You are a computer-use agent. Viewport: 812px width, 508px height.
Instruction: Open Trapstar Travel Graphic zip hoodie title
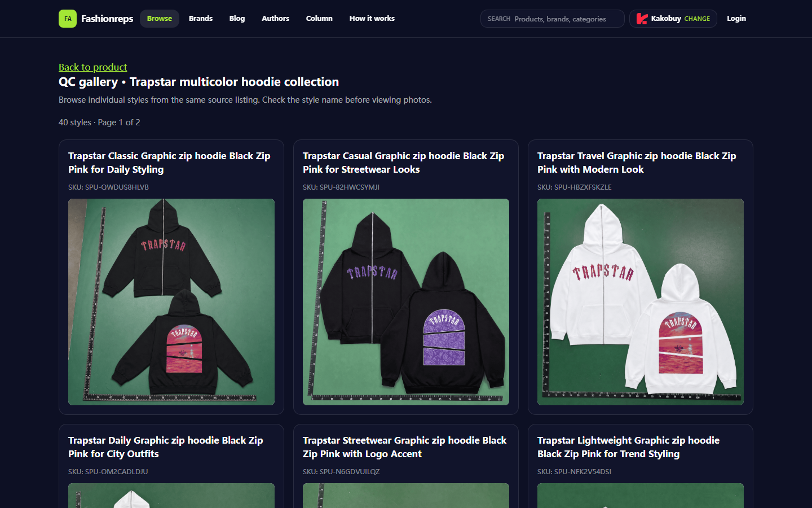637,163
